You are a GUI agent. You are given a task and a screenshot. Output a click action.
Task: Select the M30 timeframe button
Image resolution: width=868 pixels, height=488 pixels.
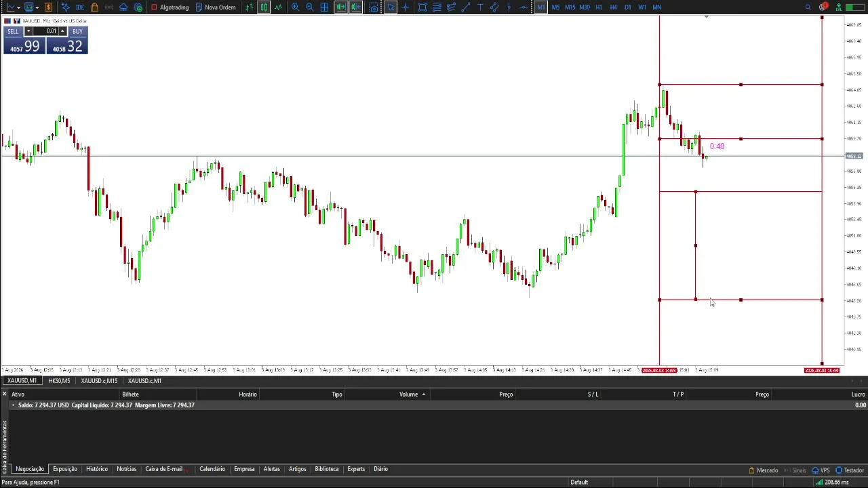pos(585,7)
